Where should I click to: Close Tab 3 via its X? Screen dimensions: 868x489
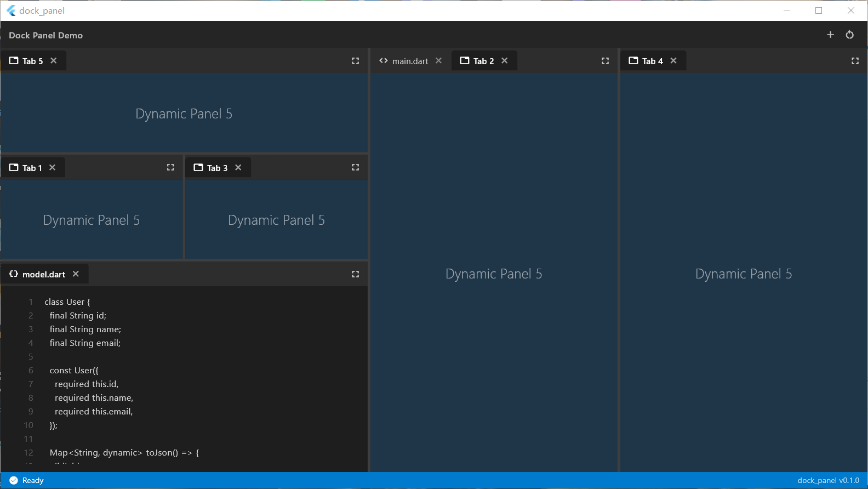pos(238,167)
